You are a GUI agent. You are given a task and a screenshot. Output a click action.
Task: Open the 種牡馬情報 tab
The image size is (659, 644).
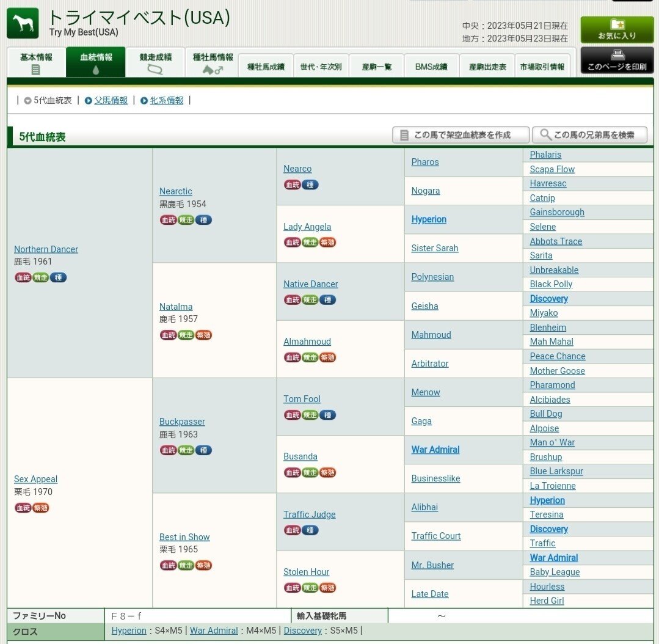point(213,62)
